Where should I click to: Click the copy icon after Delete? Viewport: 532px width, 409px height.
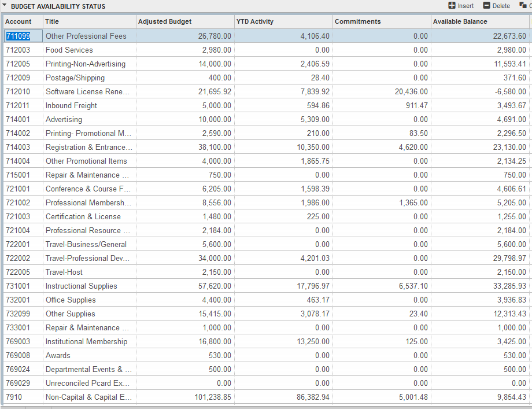[x=523, y=5]
